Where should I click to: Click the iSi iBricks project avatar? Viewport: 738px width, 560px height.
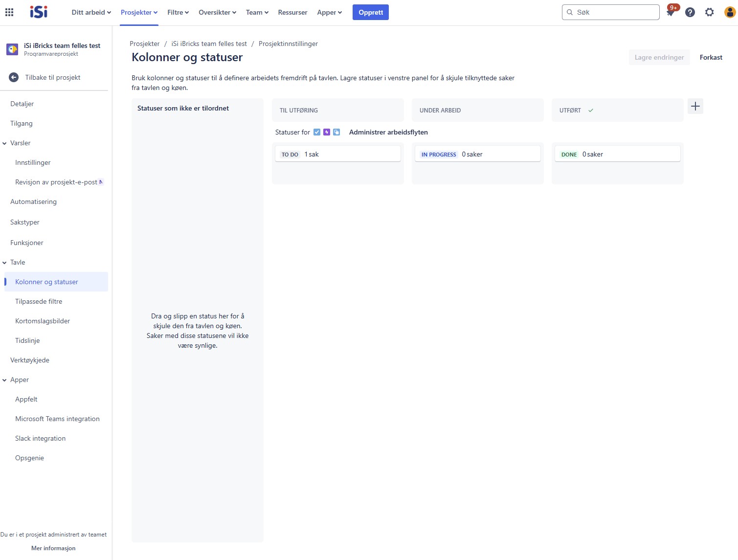point(12,49)
